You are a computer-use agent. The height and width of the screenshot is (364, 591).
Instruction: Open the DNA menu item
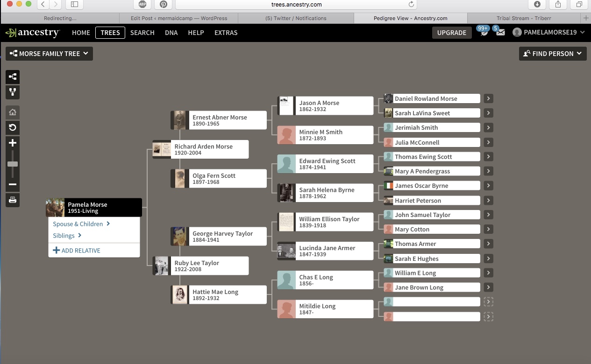click(x=171, y=33)
